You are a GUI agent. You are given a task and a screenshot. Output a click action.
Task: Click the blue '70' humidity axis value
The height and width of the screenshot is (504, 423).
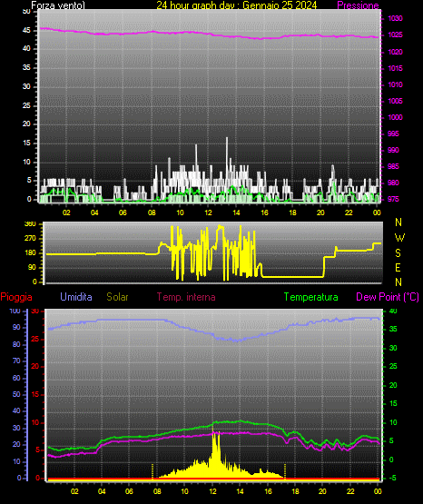[16, 361]
